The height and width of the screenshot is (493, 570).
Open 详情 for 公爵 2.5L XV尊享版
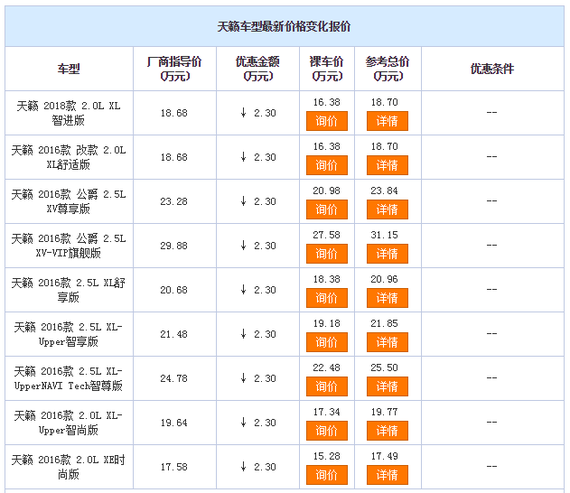[x=387, y=209]
